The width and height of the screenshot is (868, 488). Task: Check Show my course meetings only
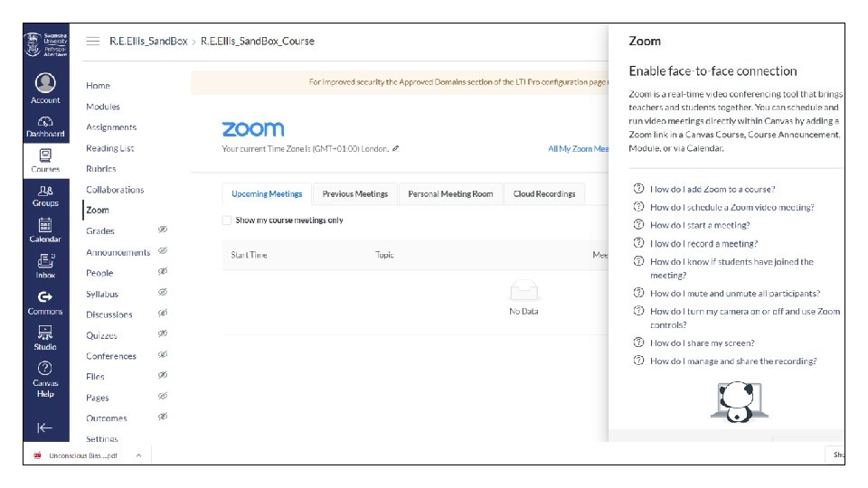tap(226, 221)
